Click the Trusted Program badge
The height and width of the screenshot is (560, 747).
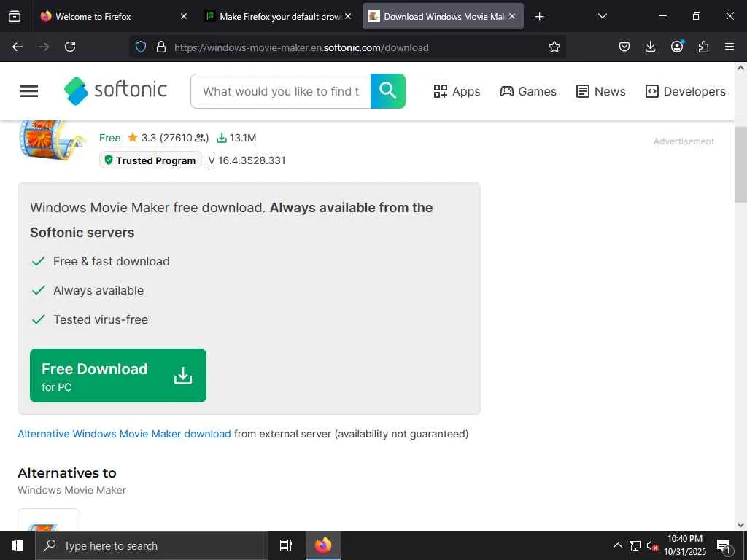point(150,160)
